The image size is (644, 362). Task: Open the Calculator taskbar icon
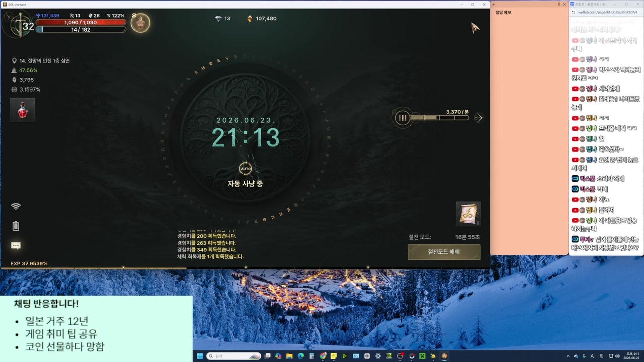312,356
